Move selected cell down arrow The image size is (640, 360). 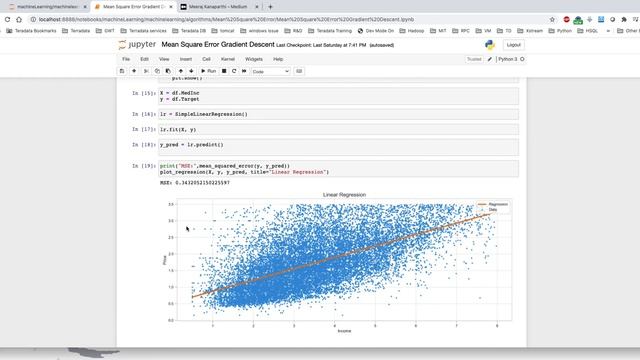(191, 71)
